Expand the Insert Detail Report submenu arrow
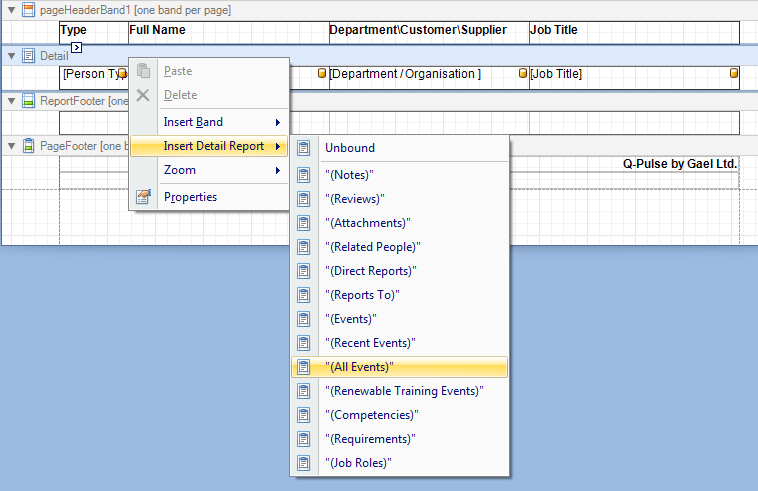758x491 pixels. coord(278,146)
